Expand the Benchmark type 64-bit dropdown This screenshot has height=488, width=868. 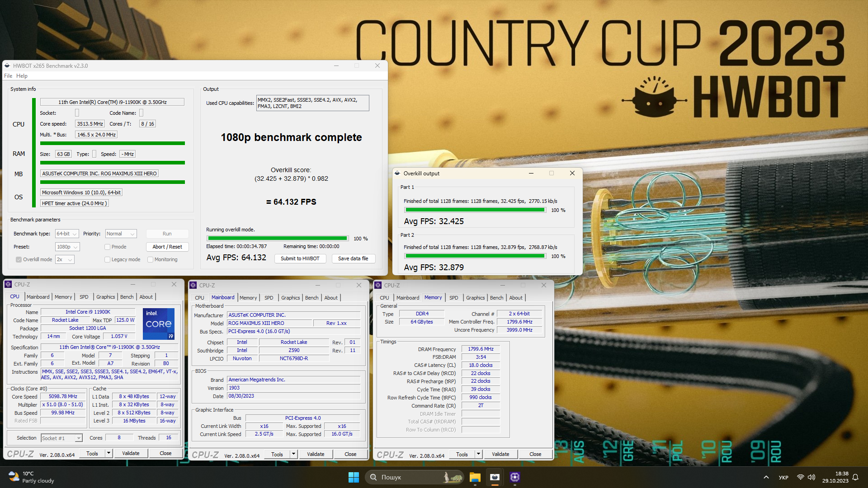point(67,234)
